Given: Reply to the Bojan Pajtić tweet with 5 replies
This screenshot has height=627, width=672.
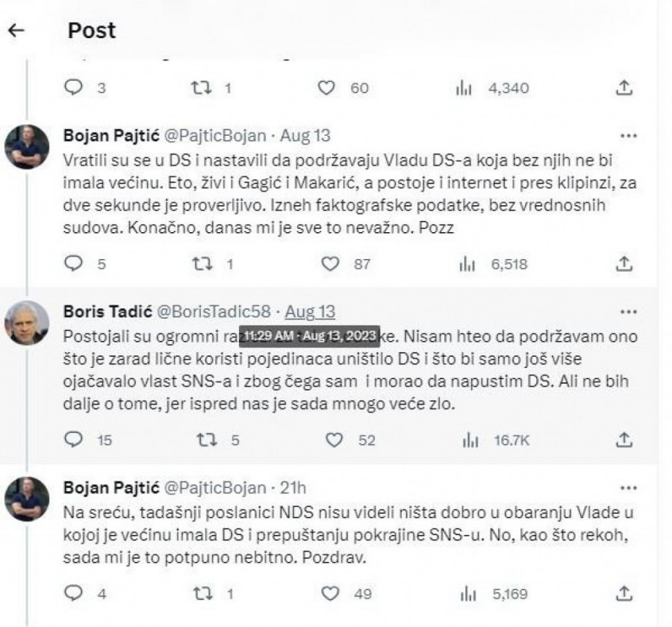Looking at the screenshot, I should click(73, 263).
